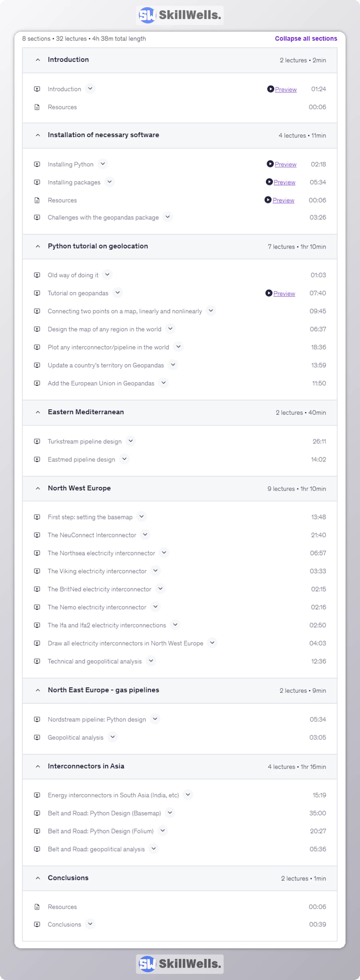Open the Nordstream pipeline: Python design lecture
The width and height of the screenshot is (360, 980).
click(97, 719)
